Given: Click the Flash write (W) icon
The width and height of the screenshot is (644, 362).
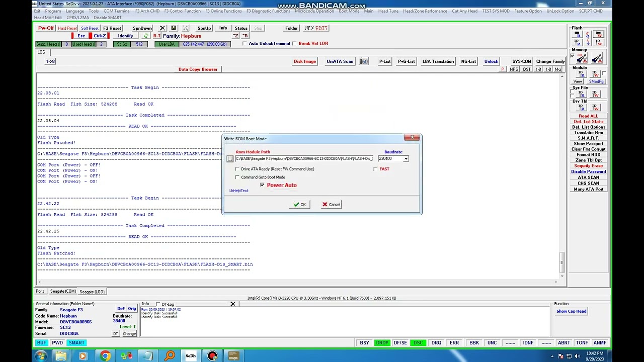Looking at the screenshot, I should pos(598,35).
